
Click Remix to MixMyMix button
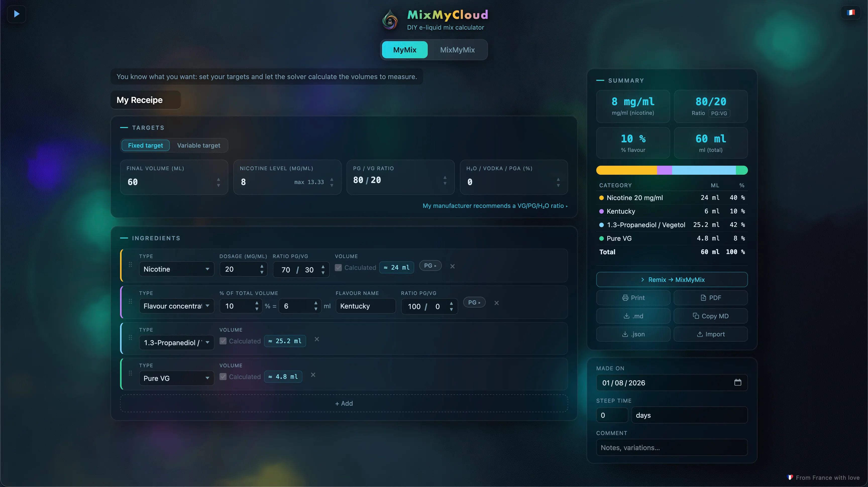tap(672, 280)
